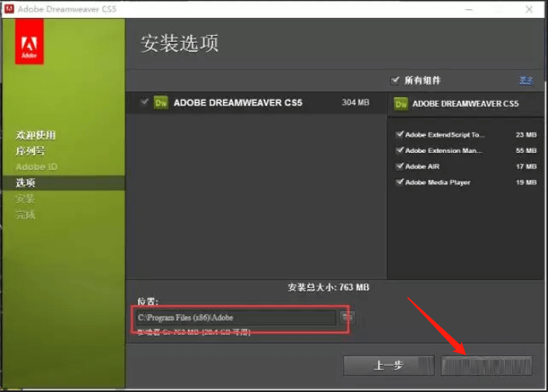Select the ADOBE DREAMWEAVER CS5 304 MB row

256,102
